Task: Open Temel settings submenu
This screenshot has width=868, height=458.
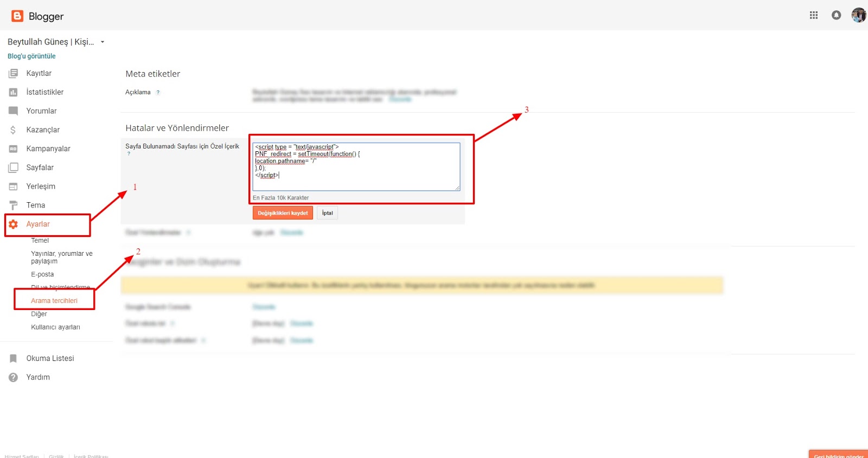Action: (40, 240)
